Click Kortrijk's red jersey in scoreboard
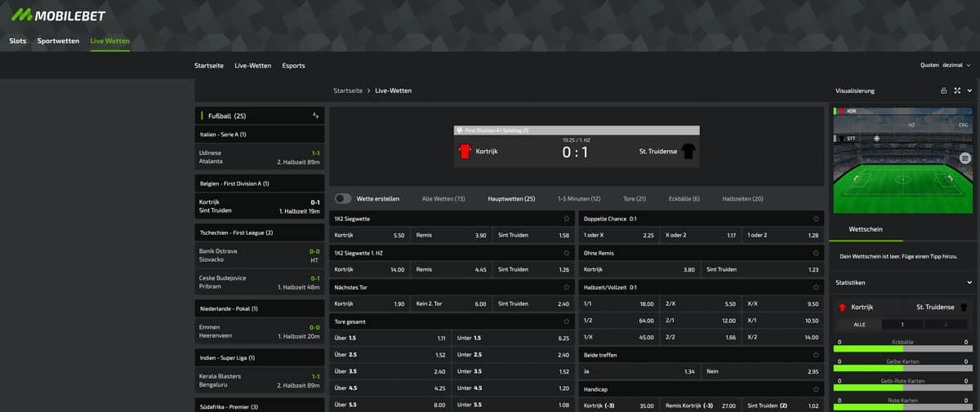The height and width of the screenshot is (412, 980). pos(465,151)
